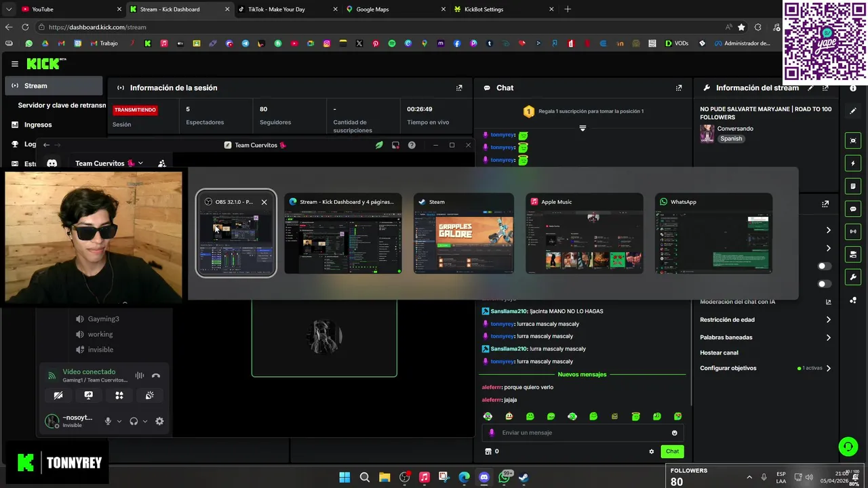The height and width of the screenshot is (488, 868).
Task: Pop out the Información de la sesión panel
Action: point(459,87)
